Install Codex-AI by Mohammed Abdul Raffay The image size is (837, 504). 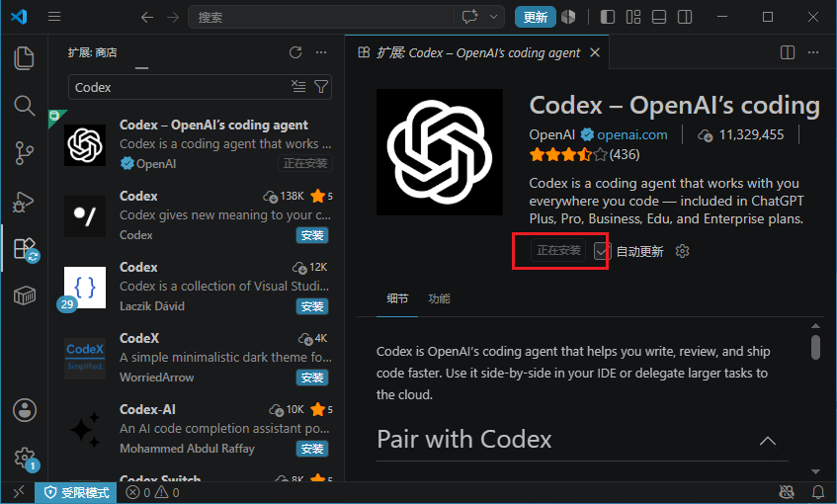tap(311, 449)
